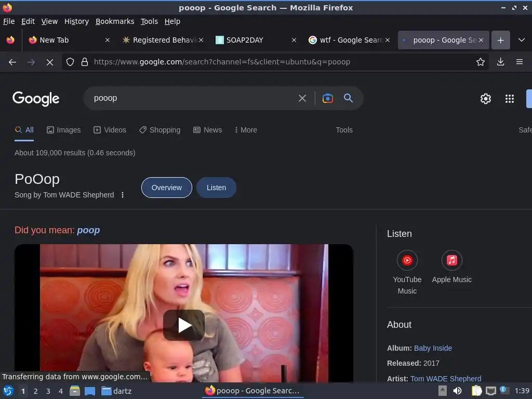Play the video result
This screenshot has width=532, height=399.
(x=184, y=325)
